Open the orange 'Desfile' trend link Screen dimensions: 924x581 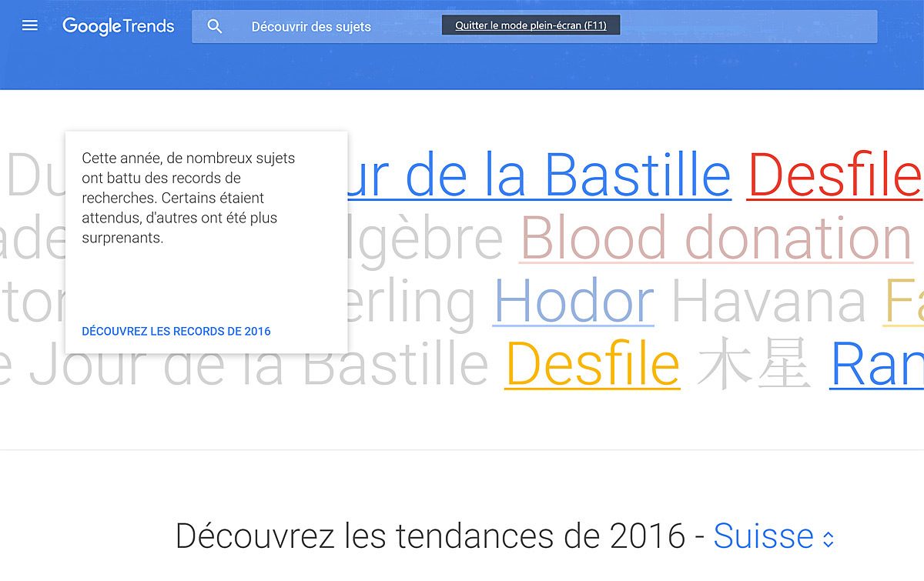[x=592, y=364]
